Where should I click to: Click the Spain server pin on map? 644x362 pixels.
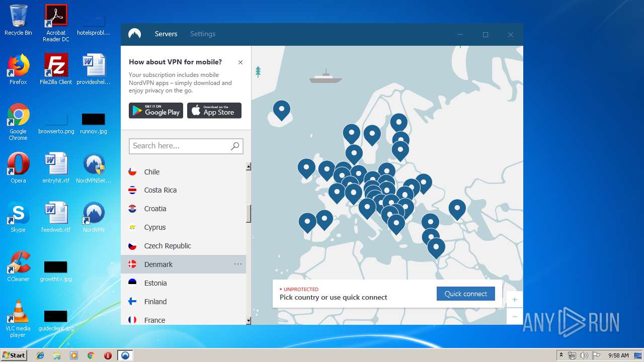point(325,220)
